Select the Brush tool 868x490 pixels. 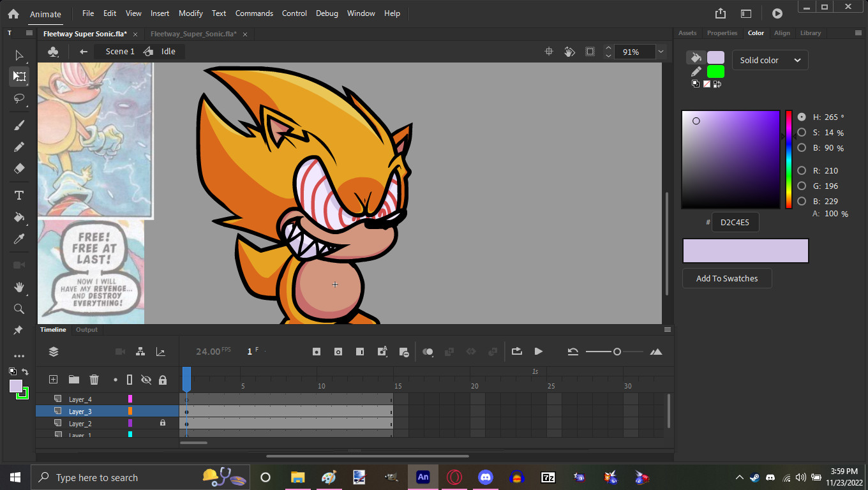(x=19, y=125)
